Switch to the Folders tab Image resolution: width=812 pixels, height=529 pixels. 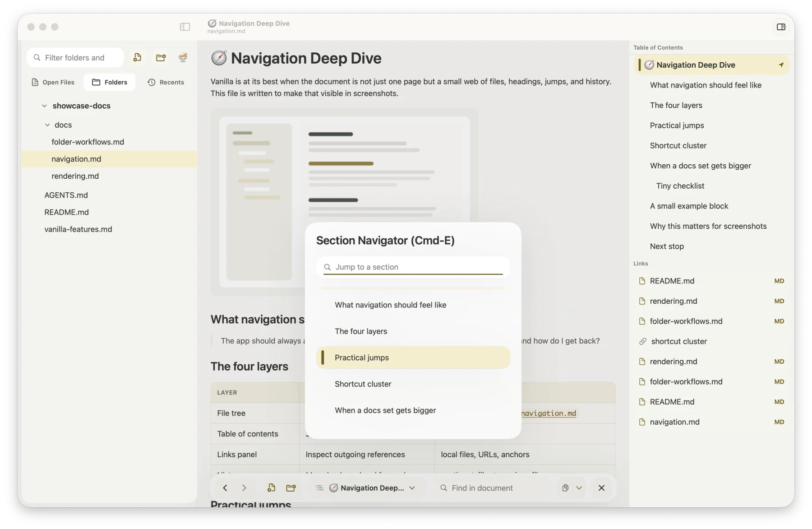coord(110,82)
